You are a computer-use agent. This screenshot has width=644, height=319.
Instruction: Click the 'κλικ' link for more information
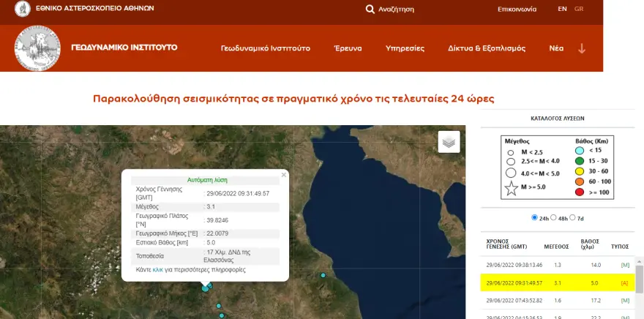(157, 270)
